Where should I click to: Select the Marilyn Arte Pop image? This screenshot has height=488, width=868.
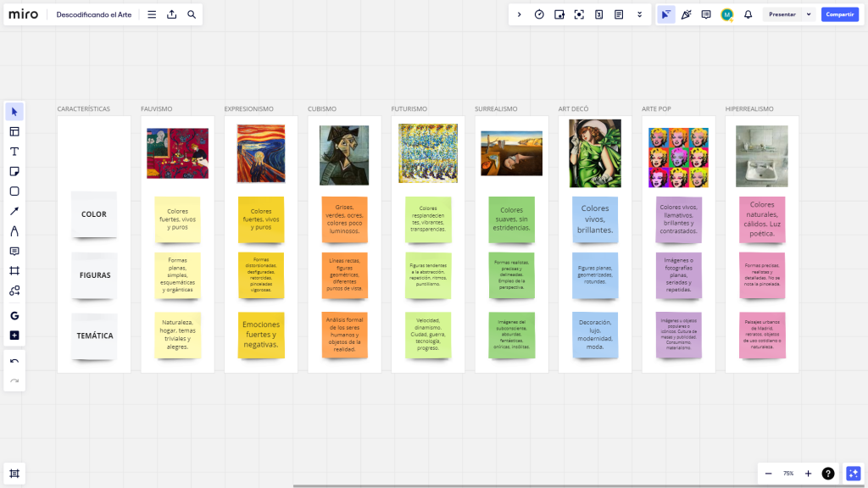click(679, 158)
